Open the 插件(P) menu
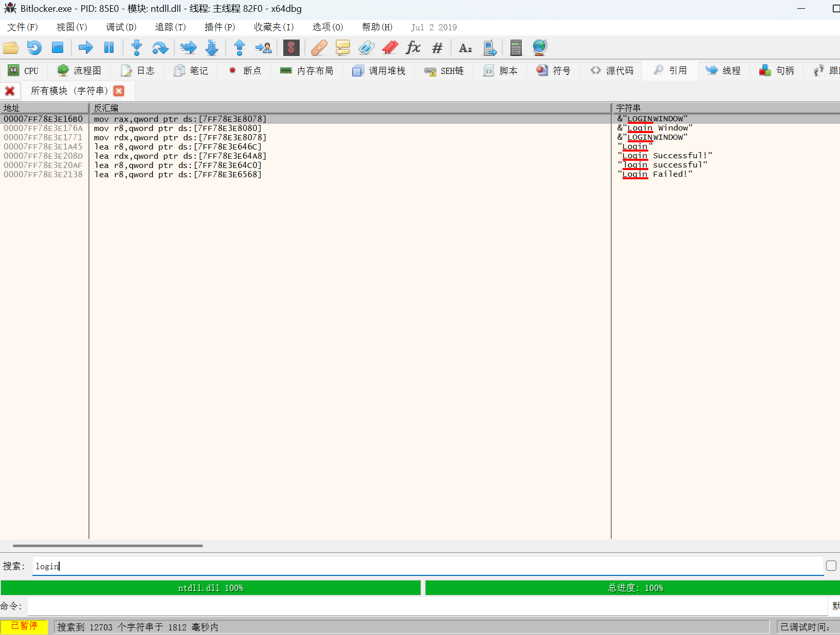 coord(220,27)
